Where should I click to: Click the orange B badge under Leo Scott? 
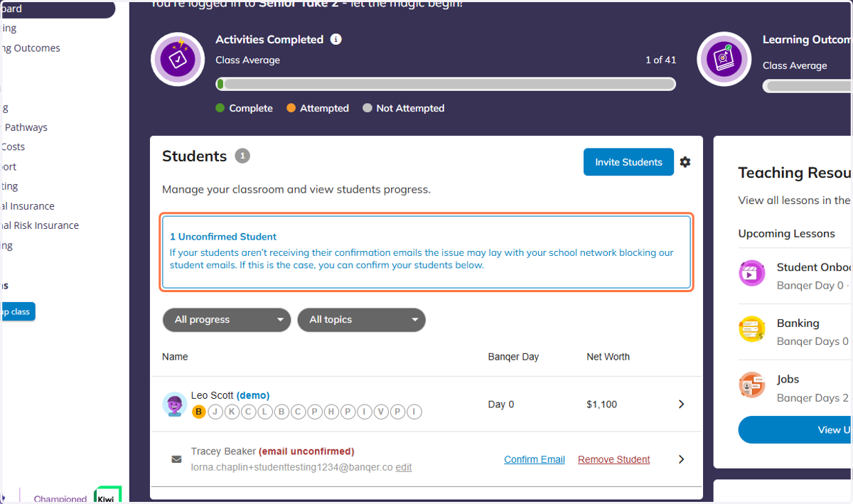pos(199,412)
